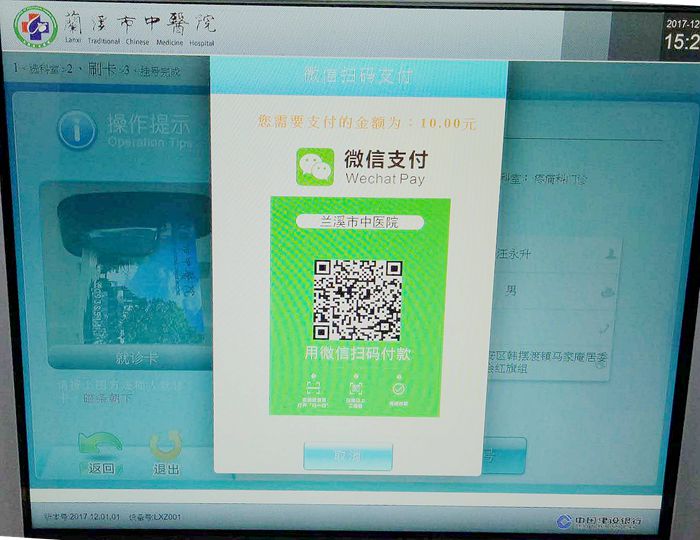Click the green 返回 back arrow icon

[100, 444]
